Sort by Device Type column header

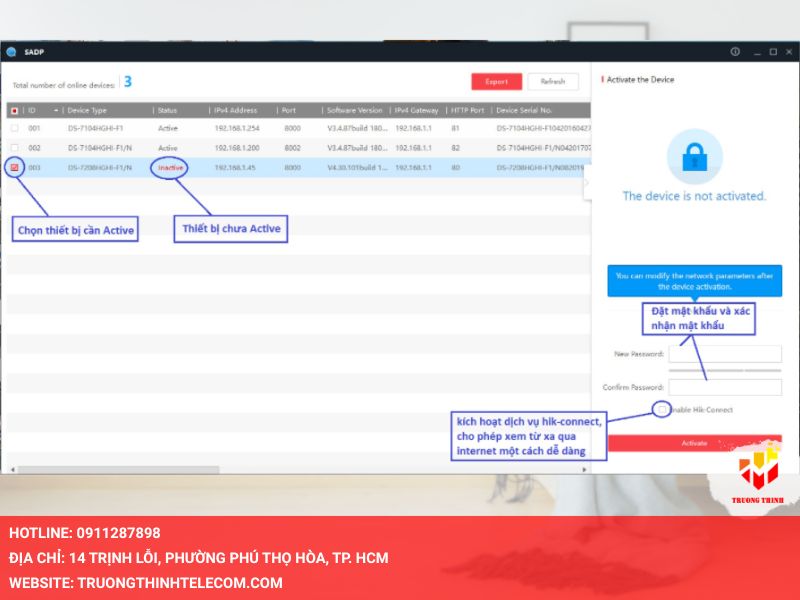tap(87, 110)
